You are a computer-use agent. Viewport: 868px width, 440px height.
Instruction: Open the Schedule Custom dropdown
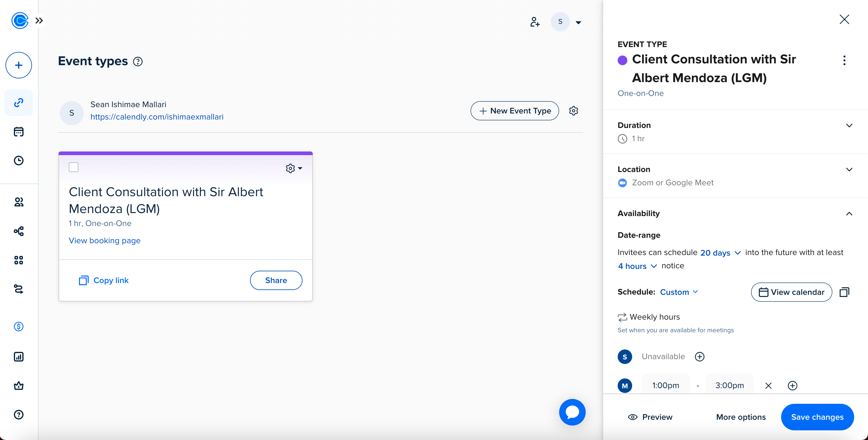[679, 292]
